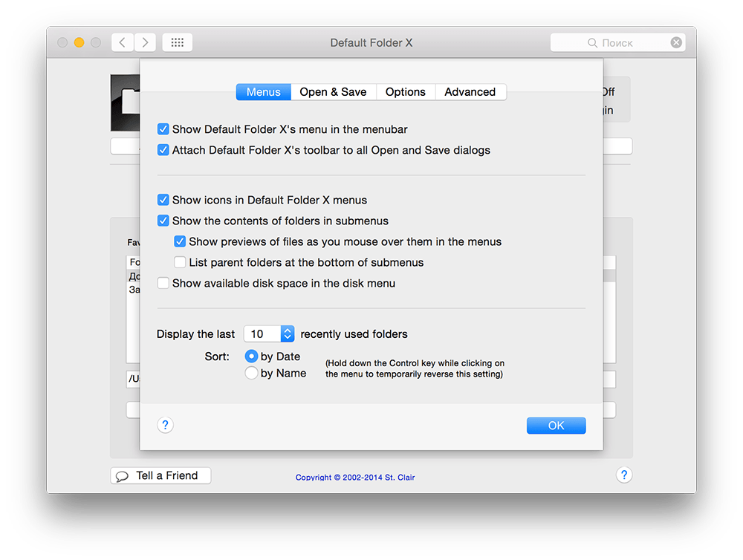Confirm settings with the OK button

(557, 426)
